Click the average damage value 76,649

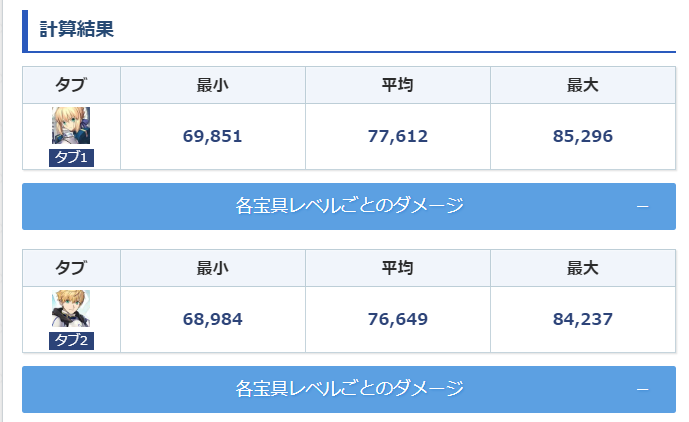coord(398,320)
